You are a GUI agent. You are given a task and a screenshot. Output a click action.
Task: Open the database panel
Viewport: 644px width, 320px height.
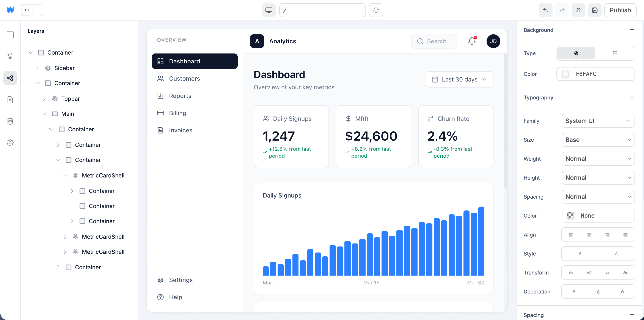pyautogui.click(x=10, y=121)
